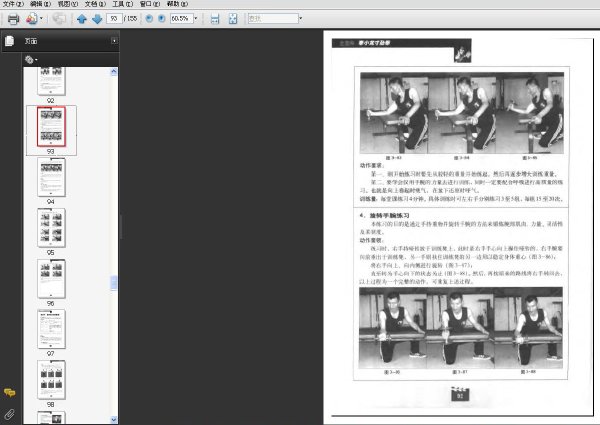600x425 pixels.
Task: Open the 工具 (Tools) menu
Action: point(122,4)
